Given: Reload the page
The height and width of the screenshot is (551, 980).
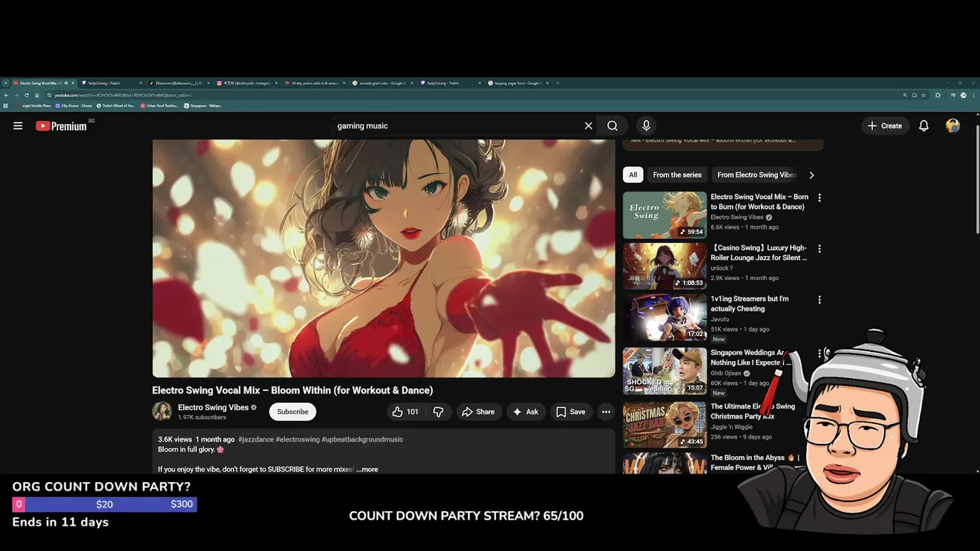Looking at the screenshot, I should pyautogui.click(x=27, y=95).
